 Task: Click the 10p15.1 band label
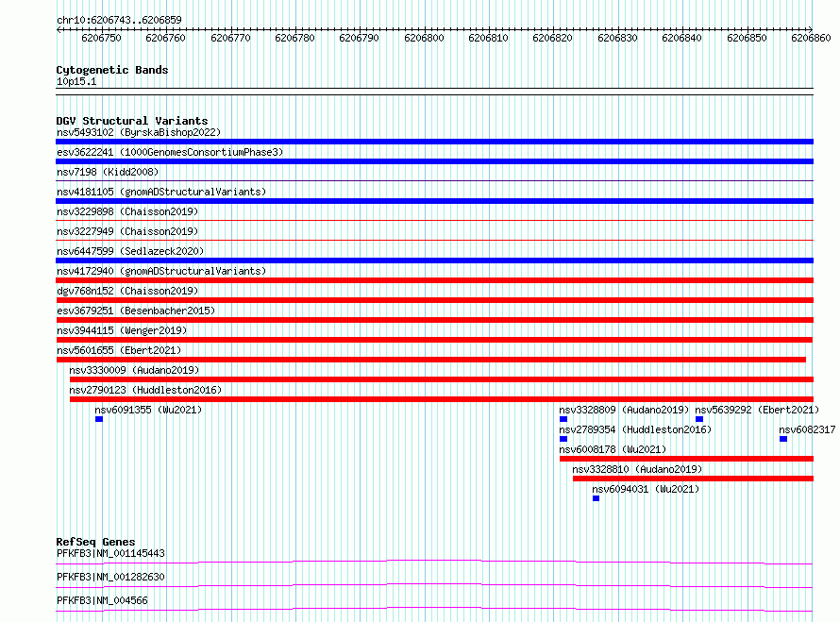pos(76,81)
